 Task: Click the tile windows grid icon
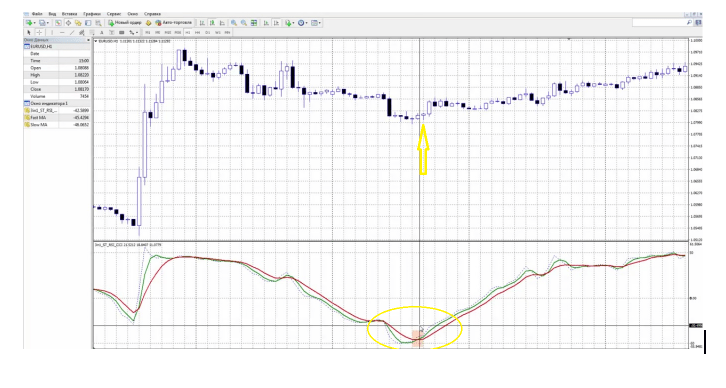(254, 23)
